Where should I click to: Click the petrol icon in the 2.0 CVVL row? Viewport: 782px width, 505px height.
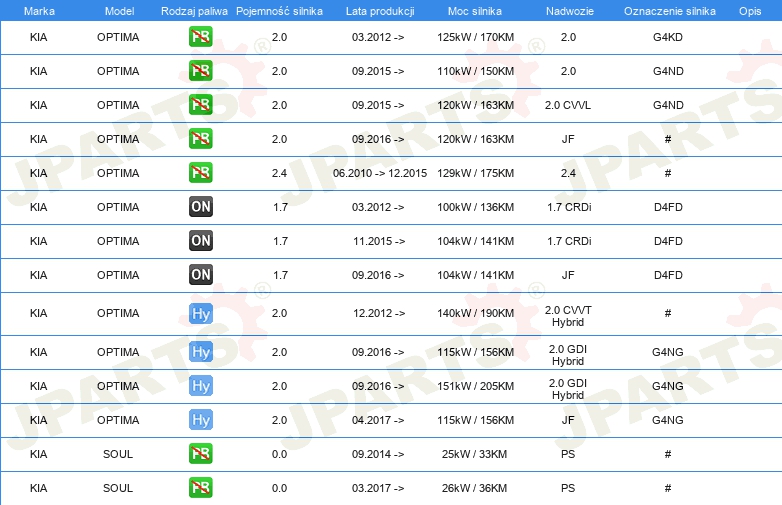(200, 105)
